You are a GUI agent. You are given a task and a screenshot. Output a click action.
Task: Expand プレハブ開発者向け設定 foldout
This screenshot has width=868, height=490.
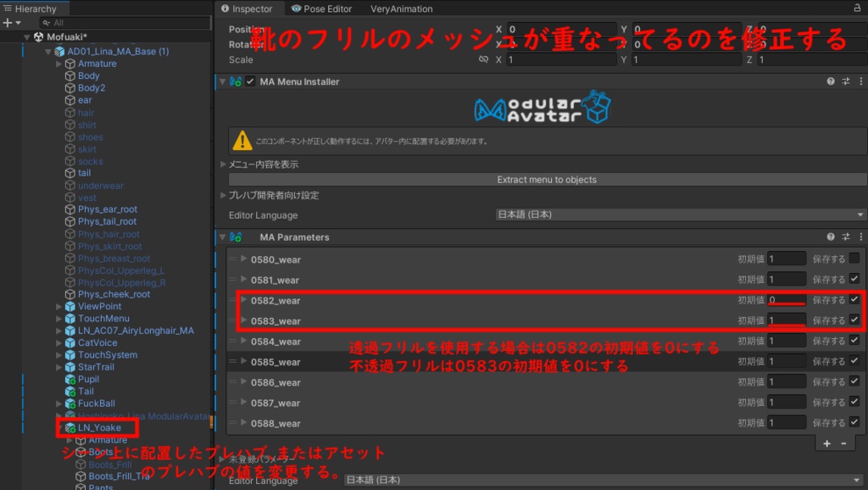[223, 196]
